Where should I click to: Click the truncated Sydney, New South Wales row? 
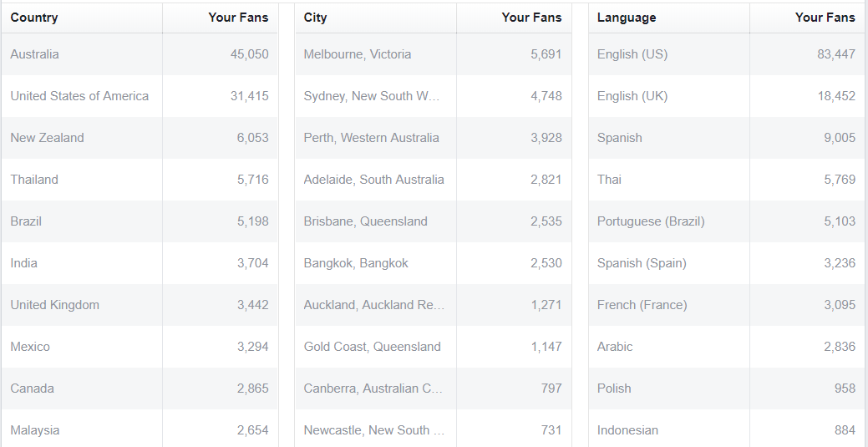(x=433, y=96)
